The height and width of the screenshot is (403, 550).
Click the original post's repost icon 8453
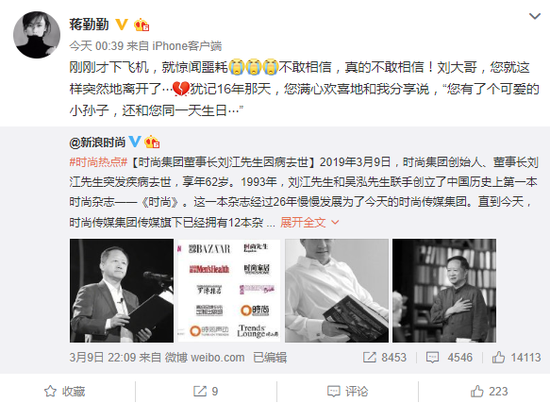click(384, 357)
